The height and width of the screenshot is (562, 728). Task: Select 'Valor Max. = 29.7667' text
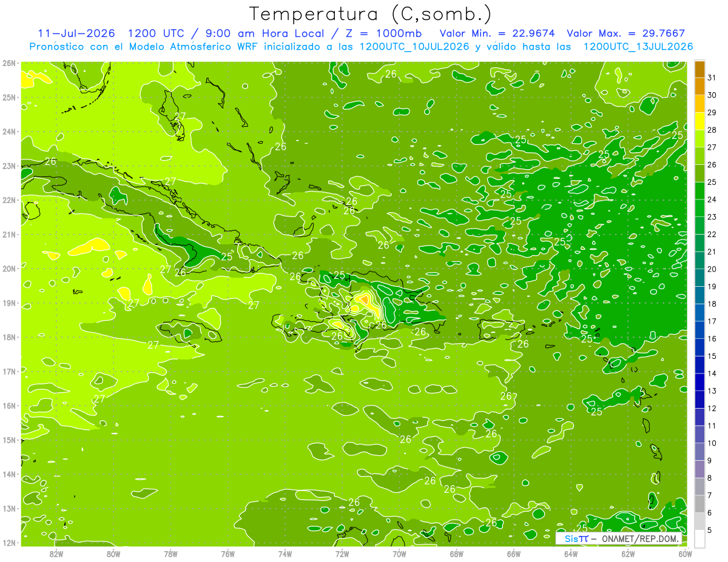pyautogui.click(x=625, y=33)
